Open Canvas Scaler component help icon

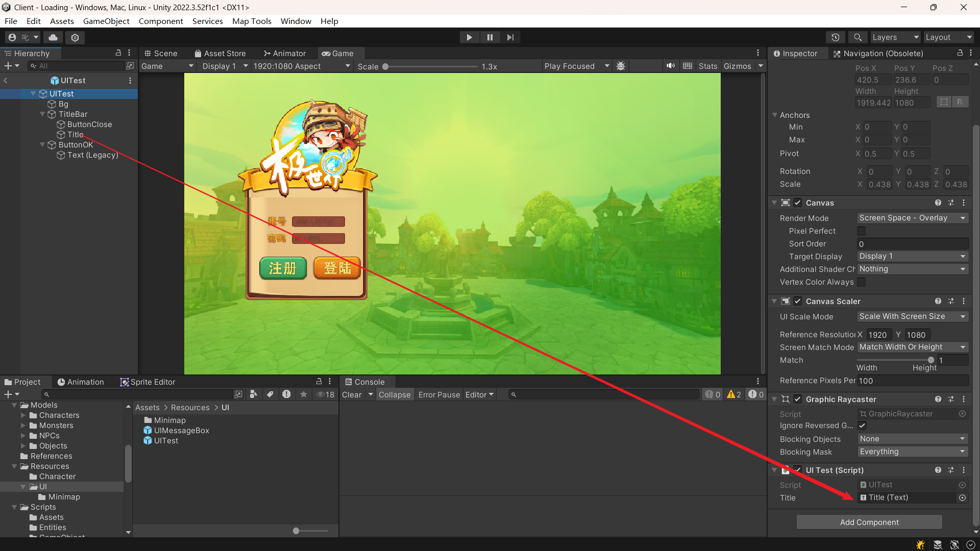click(938, 301)
